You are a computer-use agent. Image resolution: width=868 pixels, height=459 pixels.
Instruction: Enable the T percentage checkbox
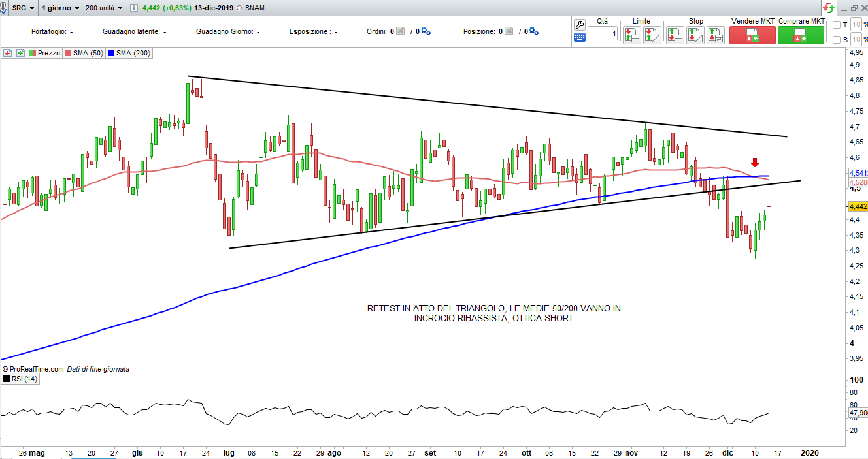click(x=837, y=25)
